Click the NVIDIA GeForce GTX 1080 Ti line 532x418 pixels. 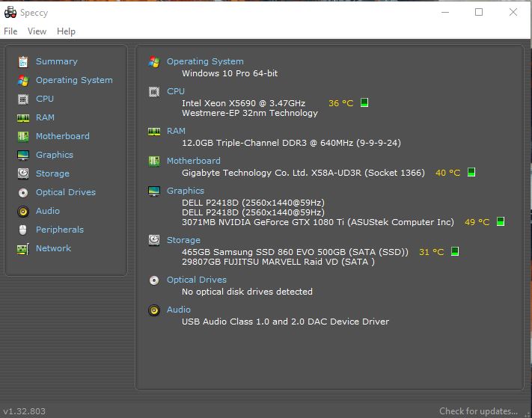tap(317, 222)
